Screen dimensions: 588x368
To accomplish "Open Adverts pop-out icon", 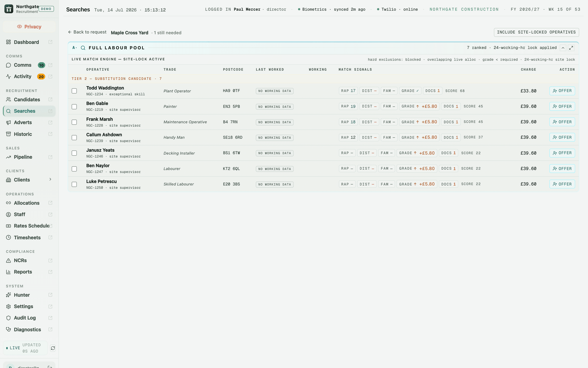I will [x=50, y=122].
